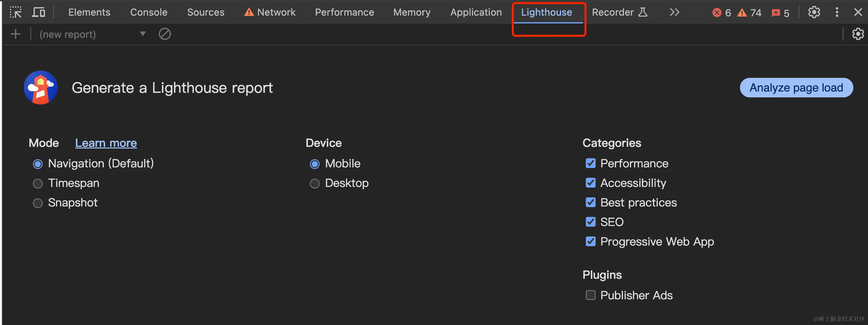Select the Inspect element cursor icon
Image resolution: width=868 pixels, height=325 pixels.
tap(16, 12)
